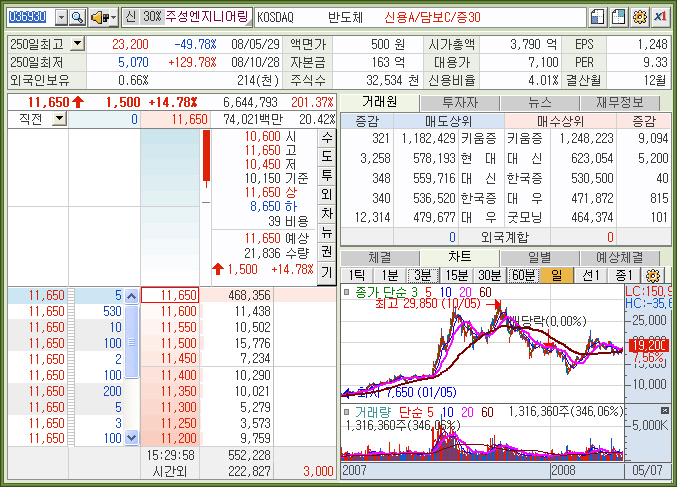Open the gear settings icon in top toolbar
Screen dimensions: 677x487
pos(639,17)
